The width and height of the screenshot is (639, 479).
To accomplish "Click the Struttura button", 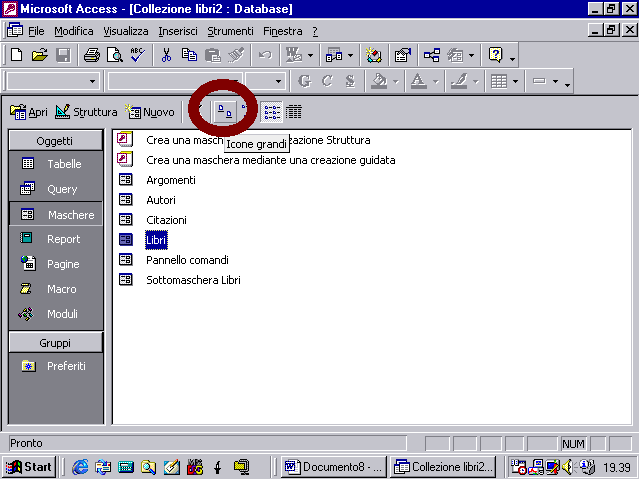I will click(86, 112).
